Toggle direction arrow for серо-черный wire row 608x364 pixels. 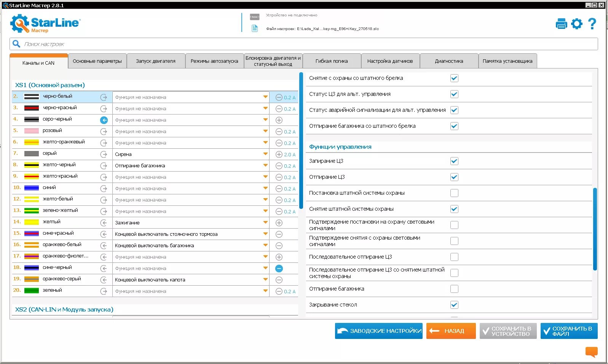tap(104, 120)
